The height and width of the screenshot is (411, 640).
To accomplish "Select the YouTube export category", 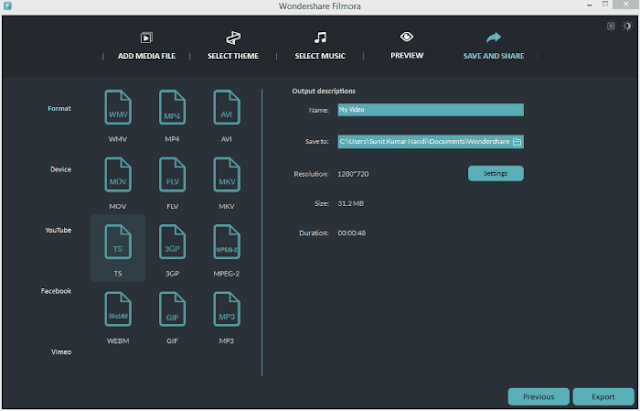I will (x=58, y=230).
